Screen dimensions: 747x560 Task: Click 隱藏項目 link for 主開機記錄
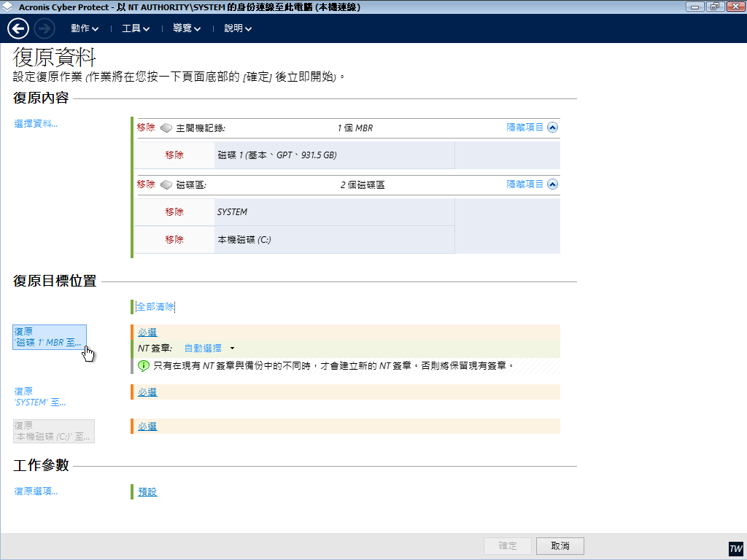pos(525,127)
